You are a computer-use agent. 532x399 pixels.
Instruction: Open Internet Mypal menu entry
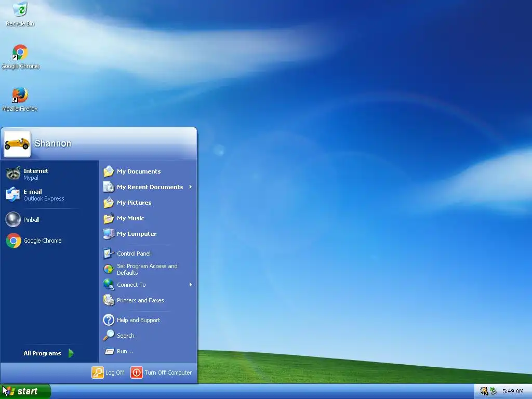49,174
